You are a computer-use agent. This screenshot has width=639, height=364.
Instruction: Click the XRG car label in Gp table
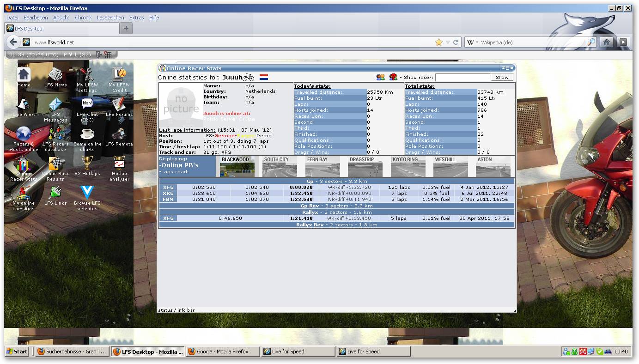click(168, 194)
